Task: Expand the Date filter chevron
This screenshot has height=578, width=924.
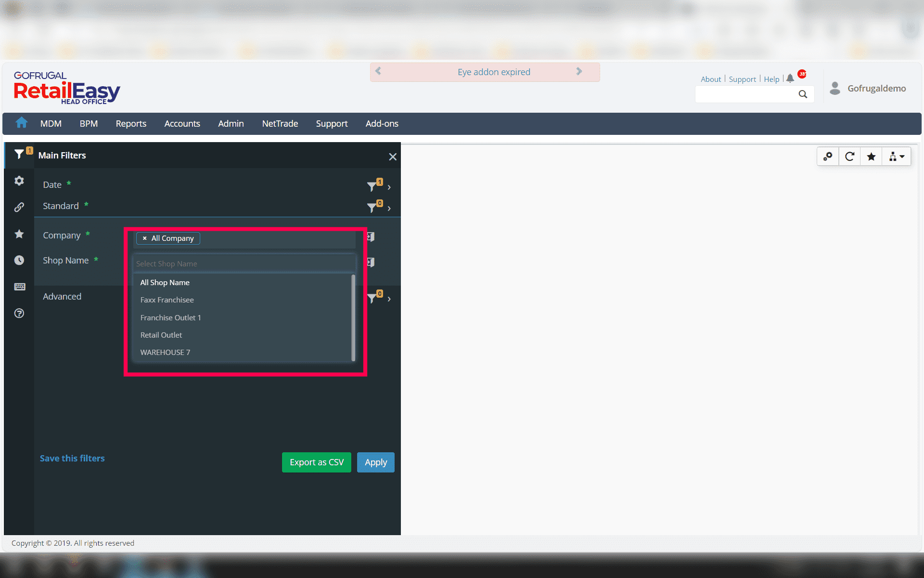Action: (389, 187)
